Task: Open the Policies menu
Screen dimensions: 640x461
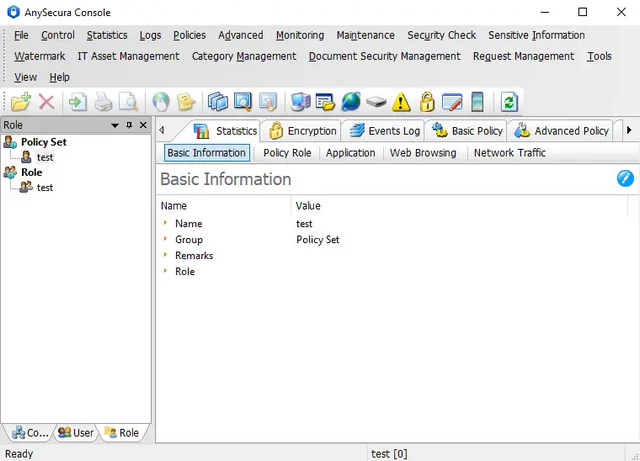Action: click(x=189, y=36)
